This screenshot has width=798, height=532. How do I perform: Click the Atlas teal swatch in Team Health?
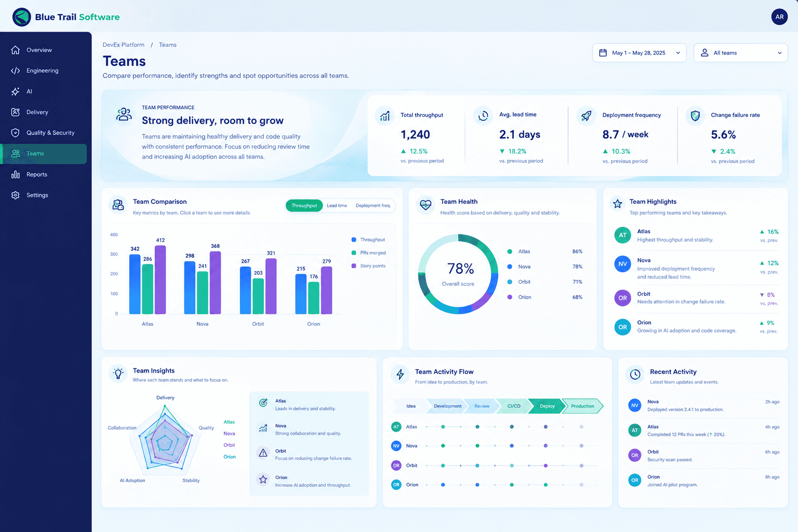510,251
